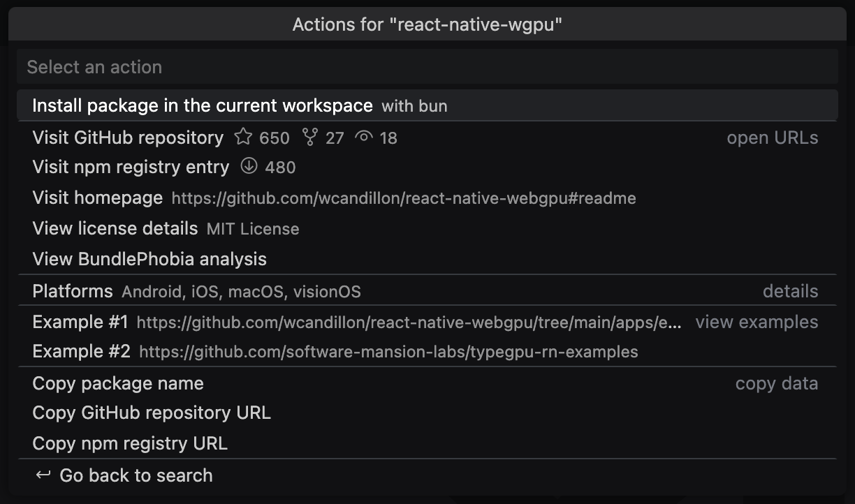Select the Platforms row
Viewport: 855px width, 504px height.
click(427, 291)
